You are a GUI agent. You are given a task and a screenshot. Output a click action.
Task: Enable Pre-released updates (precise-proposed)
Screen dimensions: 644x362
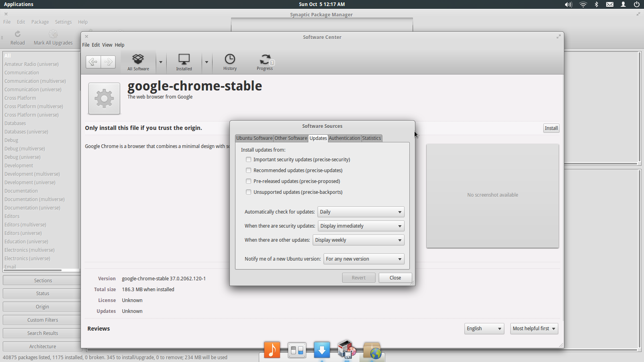(248, 181)
